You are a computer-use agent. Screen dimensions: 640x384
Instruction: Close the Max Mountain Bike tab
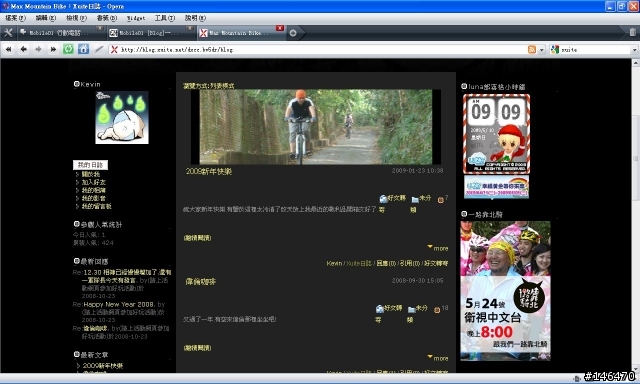click(280, 28)
